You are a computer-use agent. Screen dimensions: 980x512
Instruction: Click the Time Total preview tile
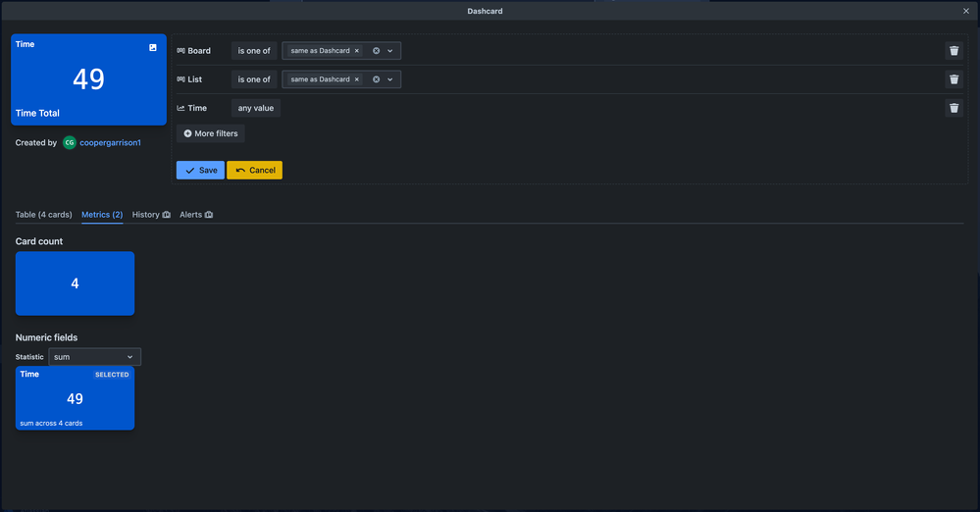click(88, 79)
